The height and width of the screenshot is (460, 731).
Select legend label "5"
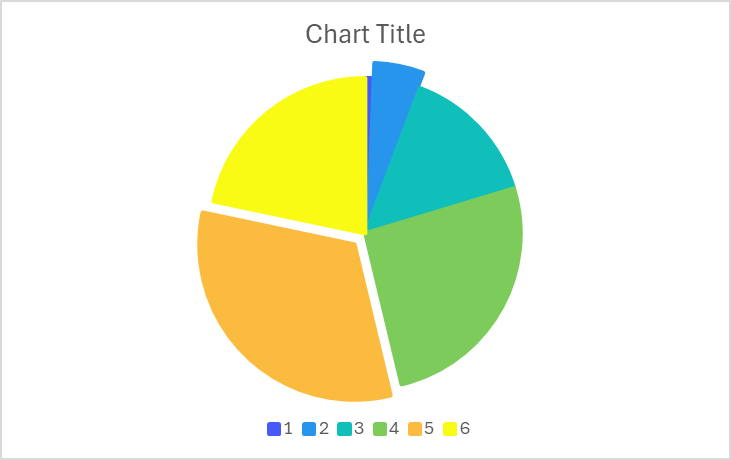[430, 429]
